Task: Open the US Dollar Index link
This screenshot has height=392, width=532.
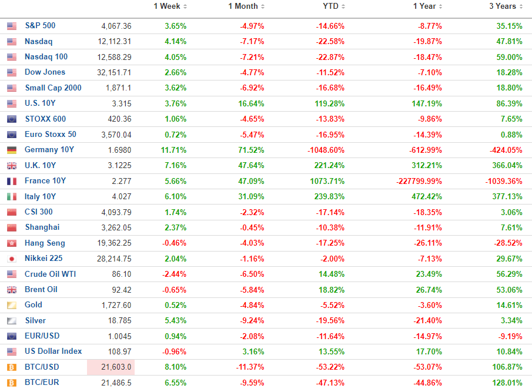Action: 53,351
